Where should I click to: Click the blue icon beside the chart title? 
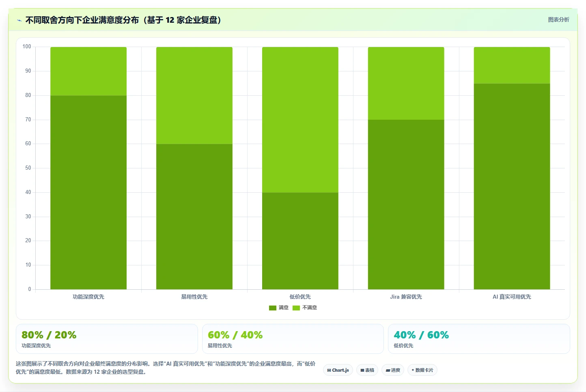click(19, 20)
